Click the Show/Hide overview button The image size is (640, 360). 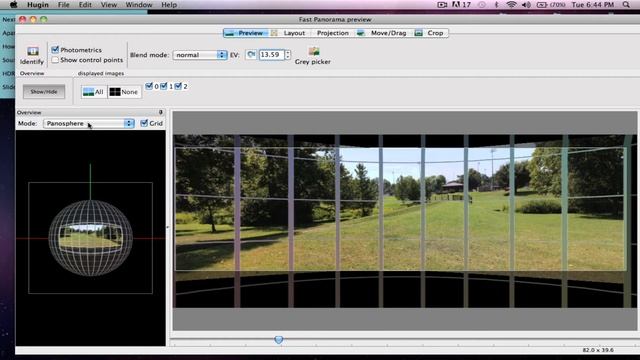(x=44, y=91)
